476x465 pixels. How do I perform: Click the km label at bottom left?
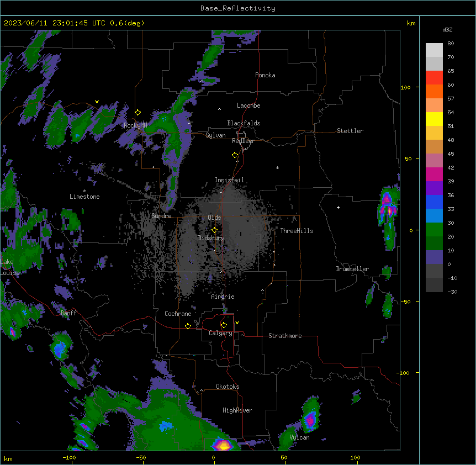8,459
